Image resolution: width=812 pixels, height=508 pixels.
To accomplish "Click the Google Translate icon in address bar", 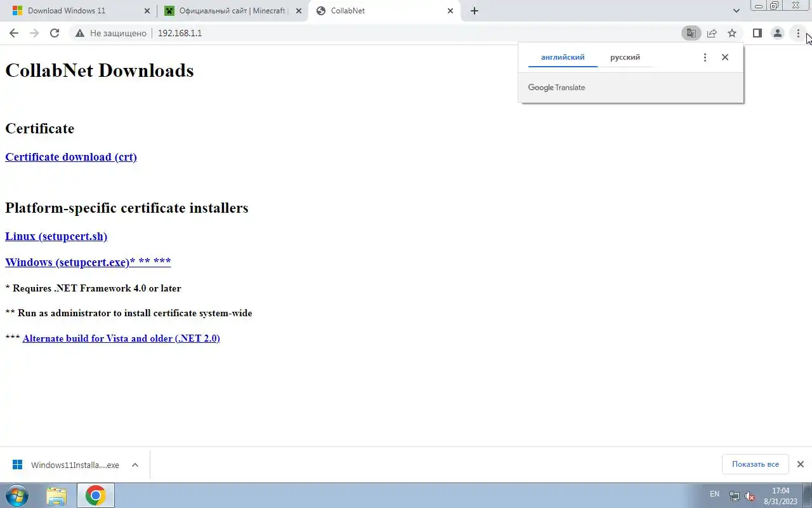I will coord(691,33).
